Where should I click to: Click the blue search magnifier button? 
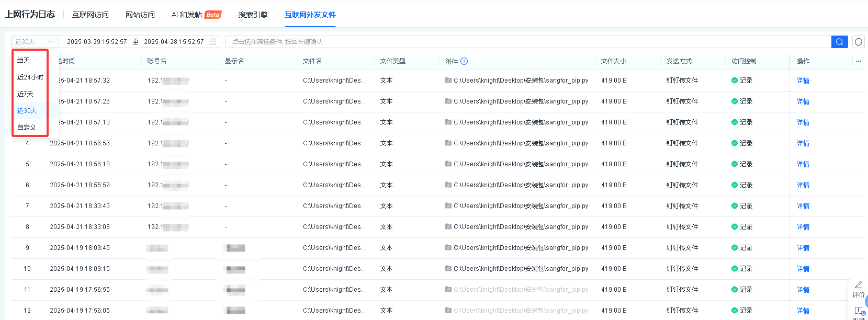839,42
